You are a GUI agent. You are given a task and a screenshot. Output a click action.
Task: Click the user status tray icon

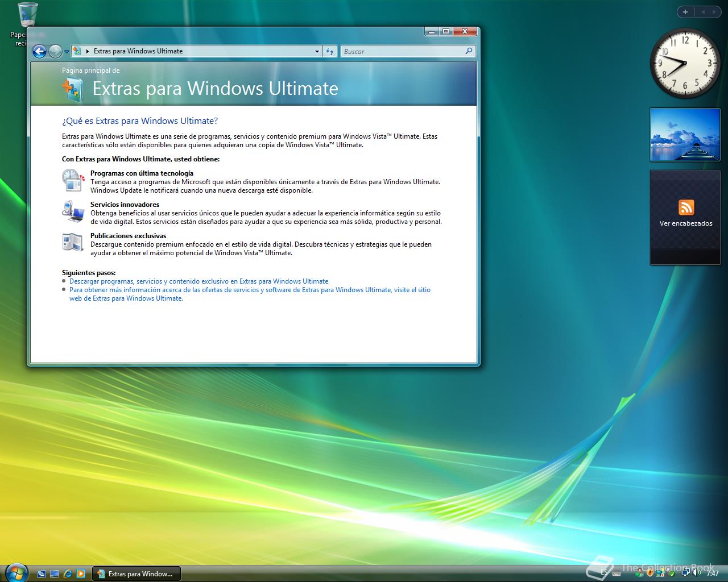tap(639, 573)
